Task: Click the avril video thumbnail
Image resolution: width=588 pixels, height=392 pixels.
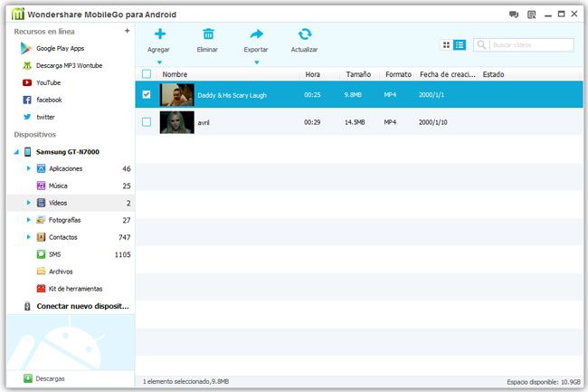Action: [177, 122]
